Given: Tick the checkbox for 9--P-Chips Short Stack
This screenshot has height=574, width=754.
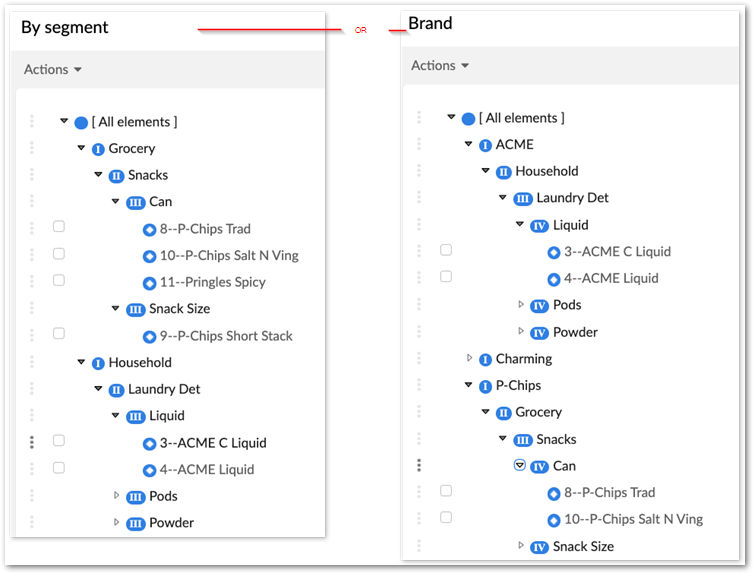Looking at the screenshot, I should click(x=59, y=333).
